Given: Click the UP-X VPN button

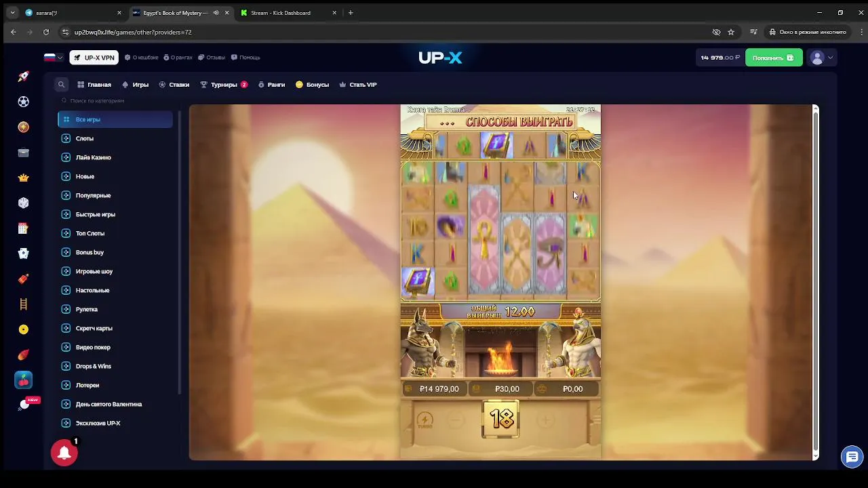Looking at the screenshot, I should click(x=94, y=58).
